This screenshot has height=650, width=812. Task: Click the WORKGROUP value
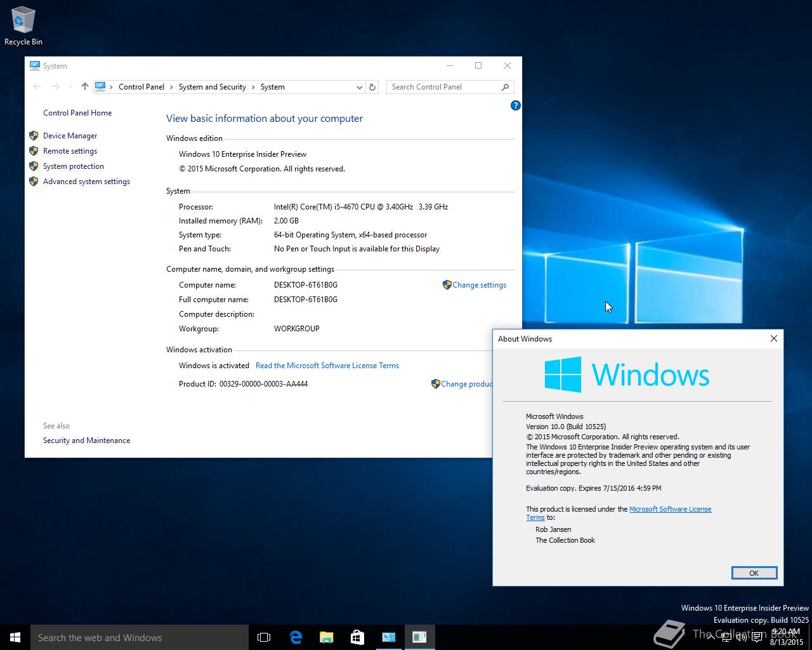click(x=297, y=329)
